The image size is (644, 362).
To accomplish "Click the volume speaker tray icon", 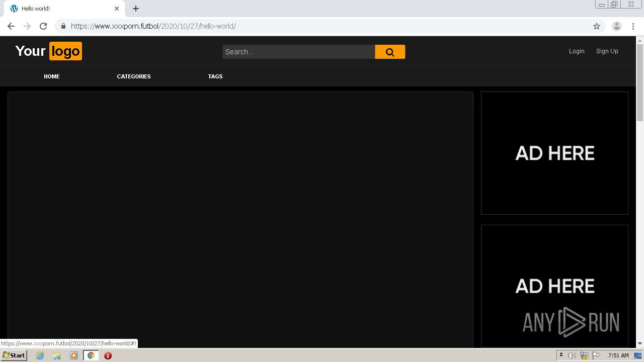I will click(x=572, y=355).
